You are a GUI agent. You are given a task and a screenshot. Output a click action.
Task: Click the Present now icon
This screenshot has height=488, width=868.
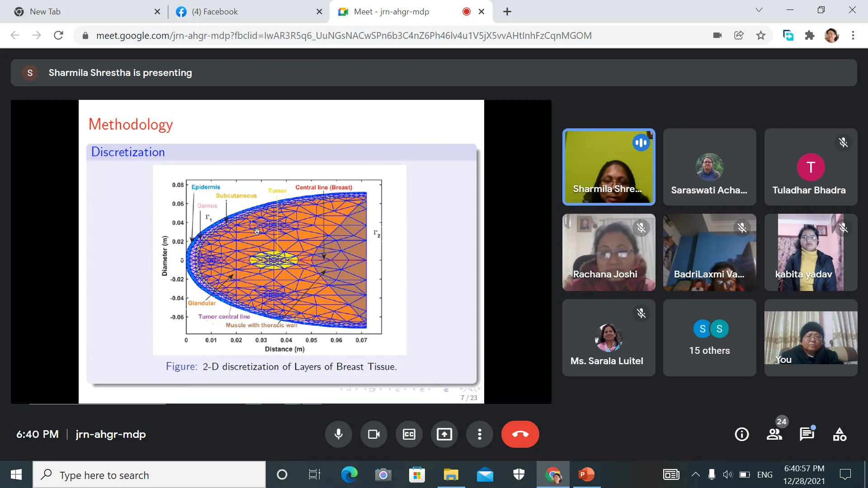point(444,434)
